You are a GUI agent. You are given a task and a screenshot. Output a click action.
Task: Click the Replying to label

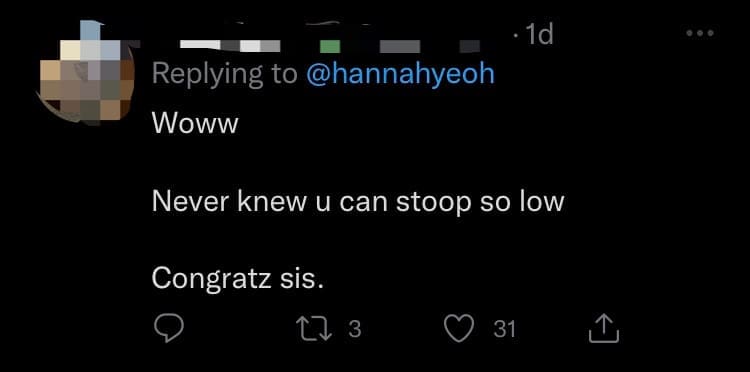coord(224,76)
